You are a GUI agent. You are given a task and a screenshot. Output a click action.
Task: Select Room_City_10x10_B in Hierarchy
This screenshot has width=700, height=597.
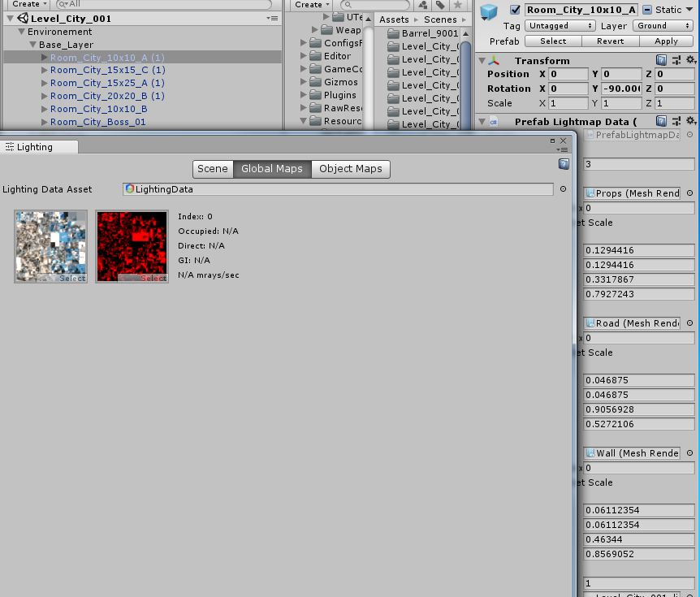point(98,109)
